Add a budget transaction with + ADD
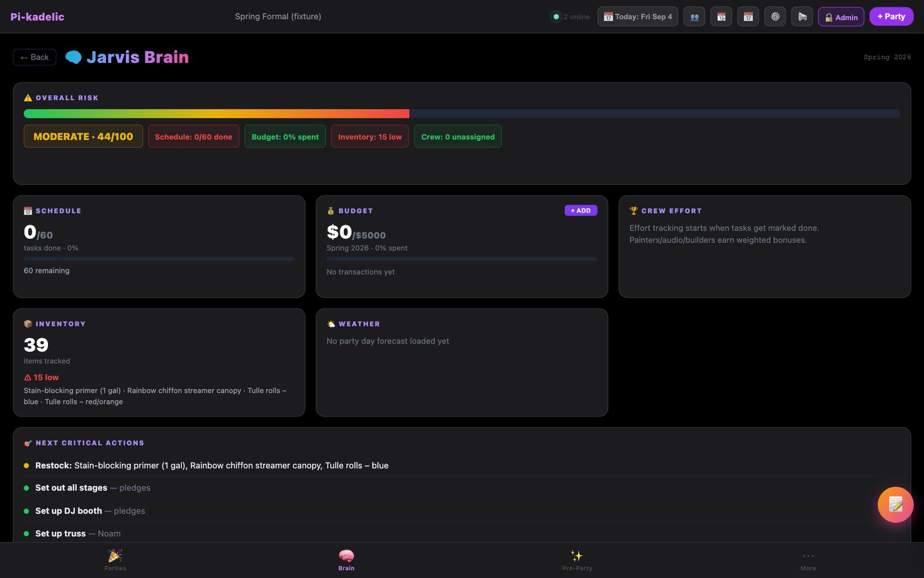Viewport: 924px width, 578px height. coord(580,210)
